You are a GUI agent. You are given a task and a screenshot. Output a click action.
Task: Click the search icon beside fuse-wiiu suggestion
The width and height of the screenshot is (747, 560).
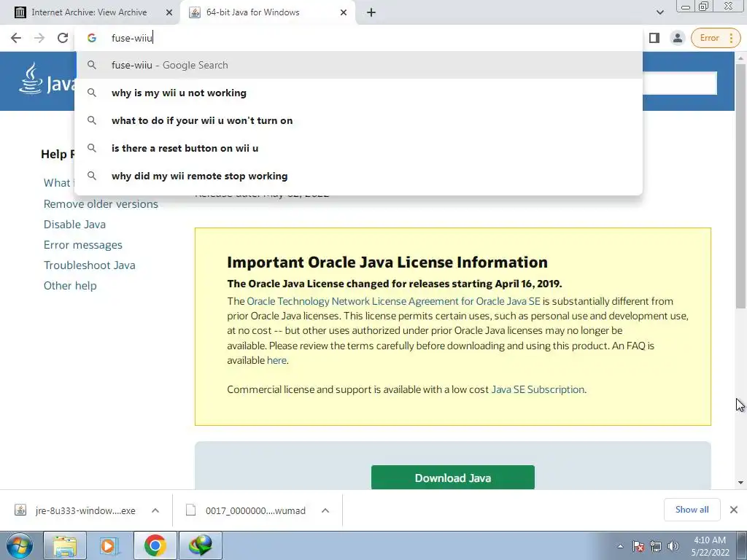92,65
